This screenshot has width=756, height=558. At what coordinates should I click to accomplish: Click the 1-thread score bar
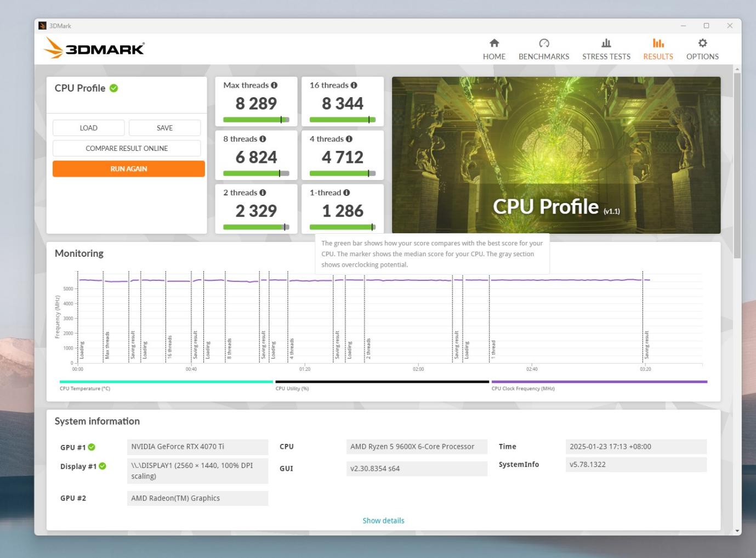[343, 227]
